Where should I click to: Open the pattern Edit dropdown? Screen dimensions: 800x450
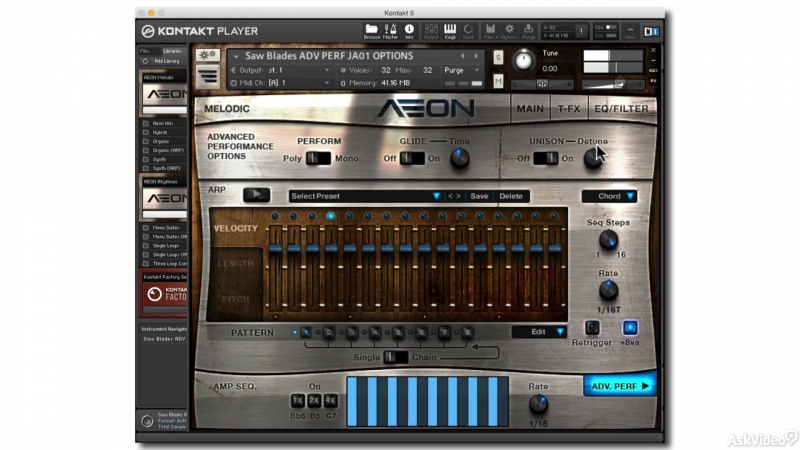539,332
